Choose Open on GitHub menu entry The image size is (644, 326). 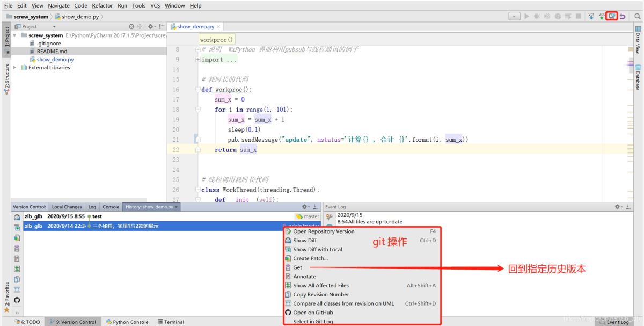pos(362,313)
